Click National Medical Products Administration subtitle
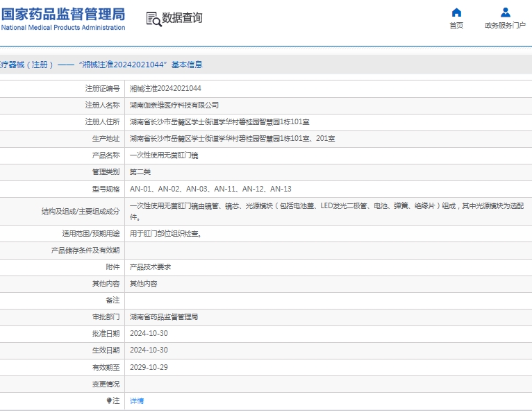 [x=63, y=28]
